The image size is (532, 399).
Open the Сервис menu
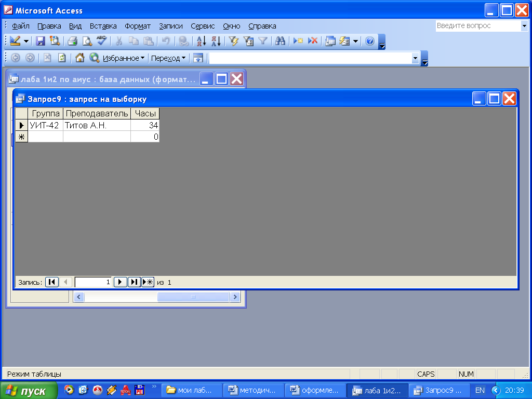203,26
